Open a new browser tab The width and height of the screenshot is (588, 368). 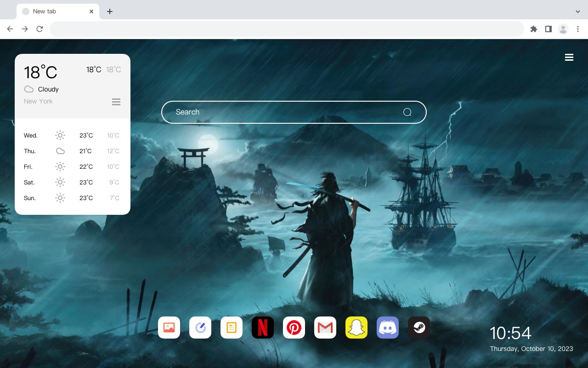tap(109, 11)
